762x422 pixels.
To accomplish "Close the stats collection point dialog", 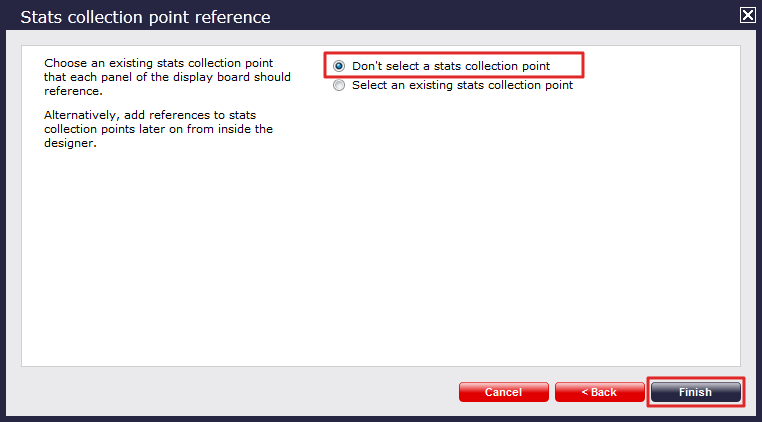I will (x=746, y=15).
